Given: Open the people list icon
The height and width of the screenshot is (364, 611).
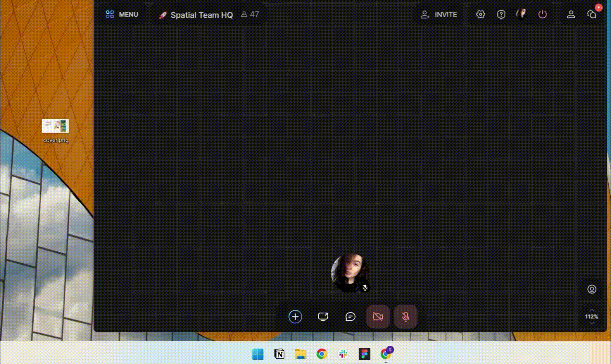Looking at the screenshot, I should click(x=571, y=15).
